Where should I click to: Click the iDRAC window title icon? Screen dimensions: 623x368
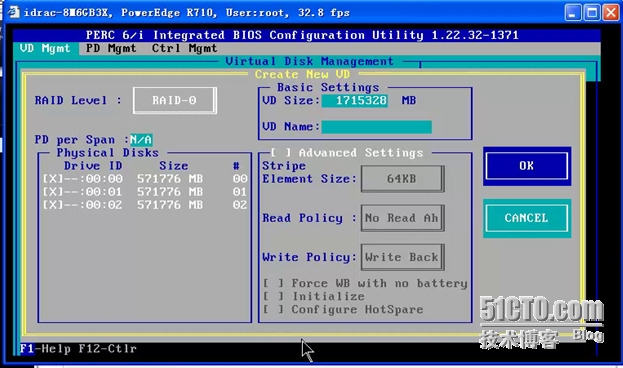coord(13,12)
